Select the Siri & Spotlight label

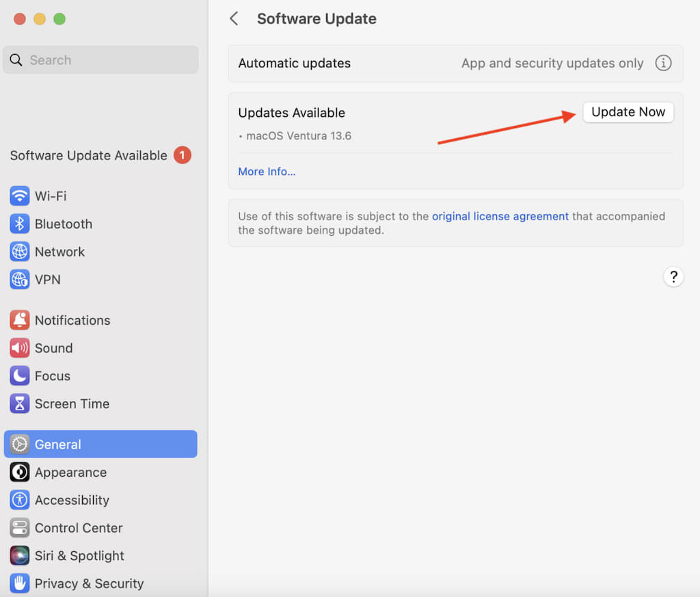click(x=79, y=555)
